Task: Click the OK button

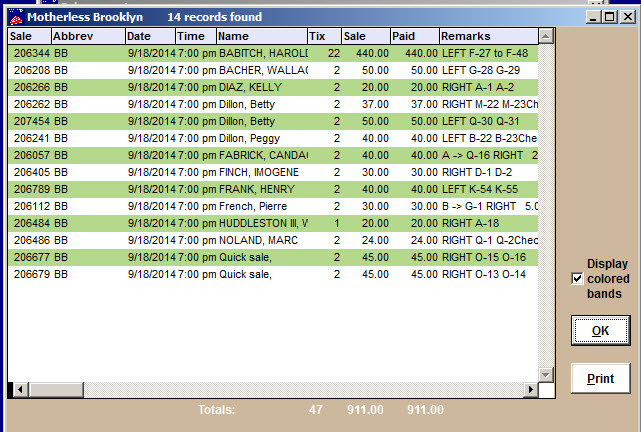Action: pos(600,330)
